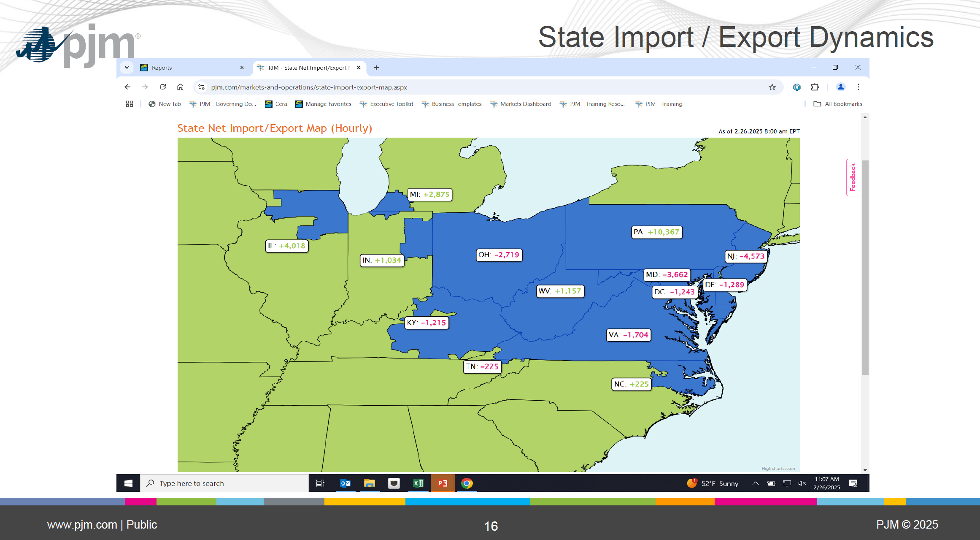The width and height of the screenshot is (980, 540).
Task: Open the Chrome three-dot menu
Action: coord(858,87)
